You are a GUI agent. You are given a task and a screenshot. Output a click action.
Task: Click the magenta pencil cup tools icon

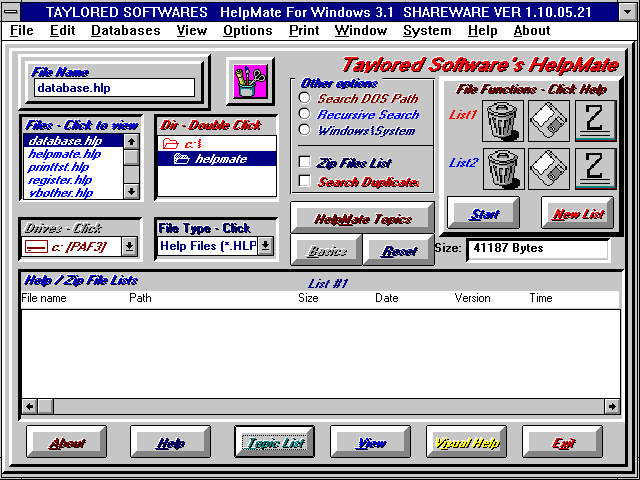click(x=250, y=82)
